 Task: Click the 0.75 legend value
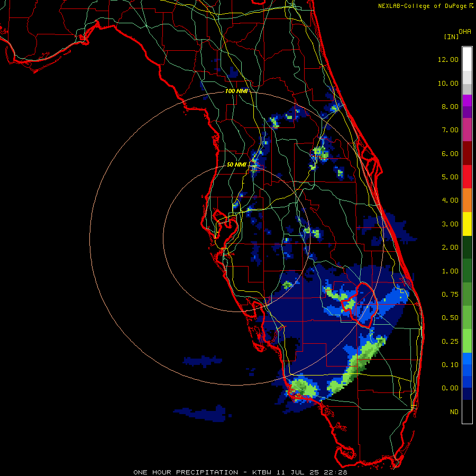[x=450, y=295]
